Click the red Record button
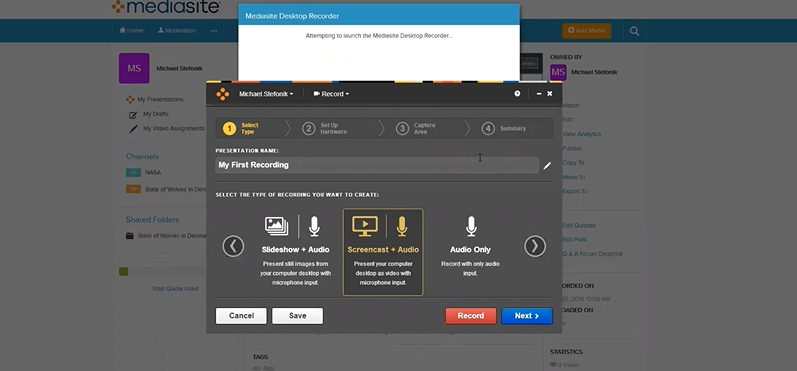Screen dimensions: 797x371 pos(471,316)
